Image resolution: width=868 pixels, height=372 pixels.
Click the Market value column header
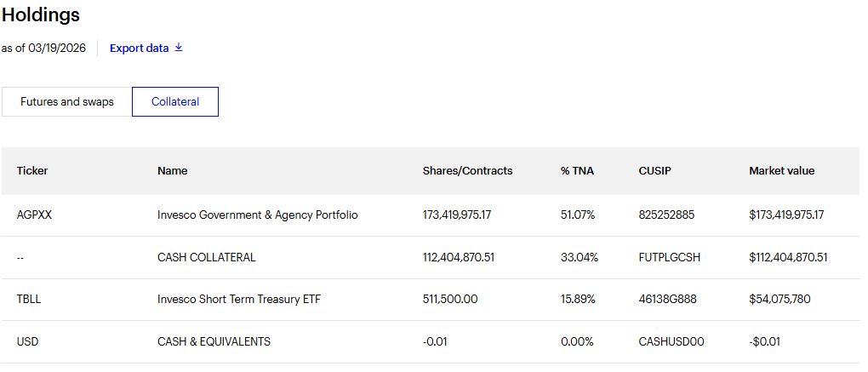781,170
